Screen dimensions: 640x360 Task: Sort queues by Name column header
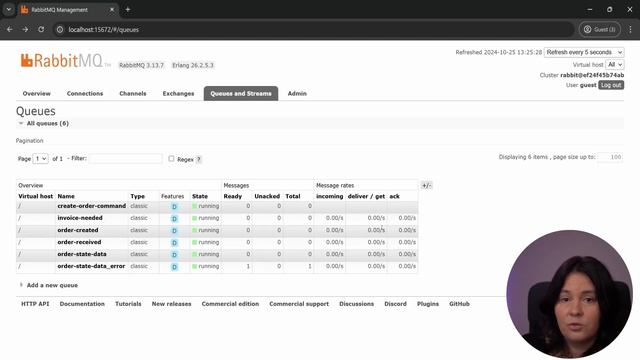[x=66, y=196]
